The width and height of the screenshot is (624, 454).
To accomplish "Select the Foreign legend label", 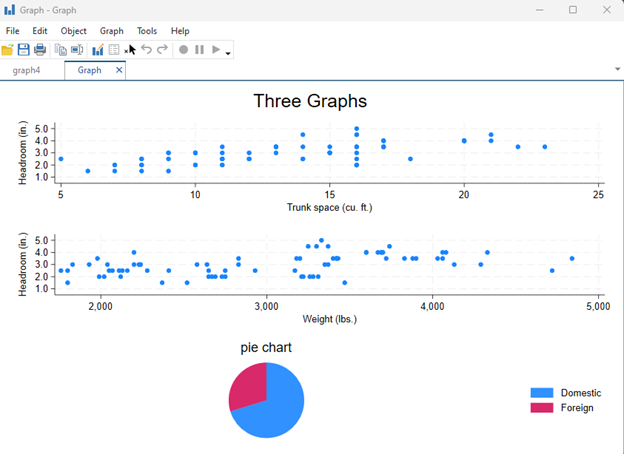I will coord(577,408).
